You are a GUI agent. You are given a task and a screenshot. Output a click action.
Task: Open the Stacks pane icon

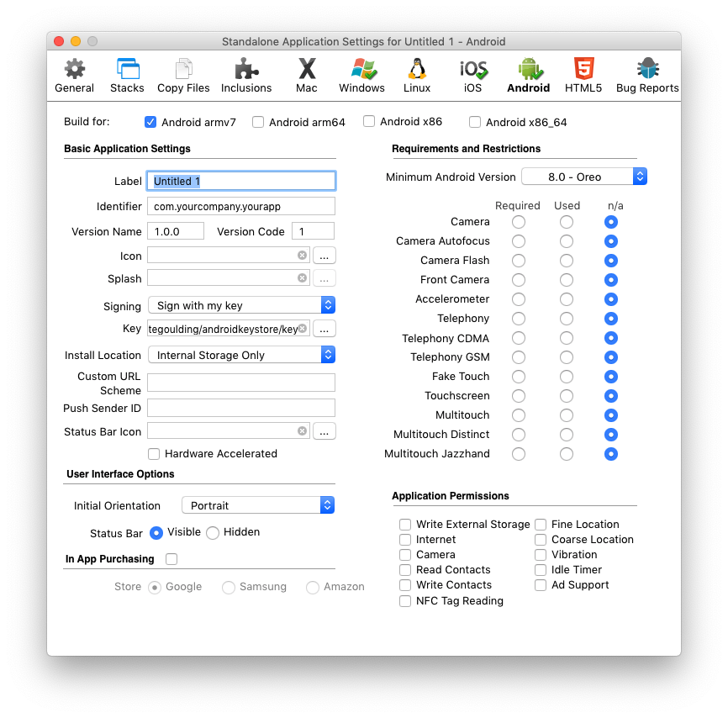click(127, 70)
